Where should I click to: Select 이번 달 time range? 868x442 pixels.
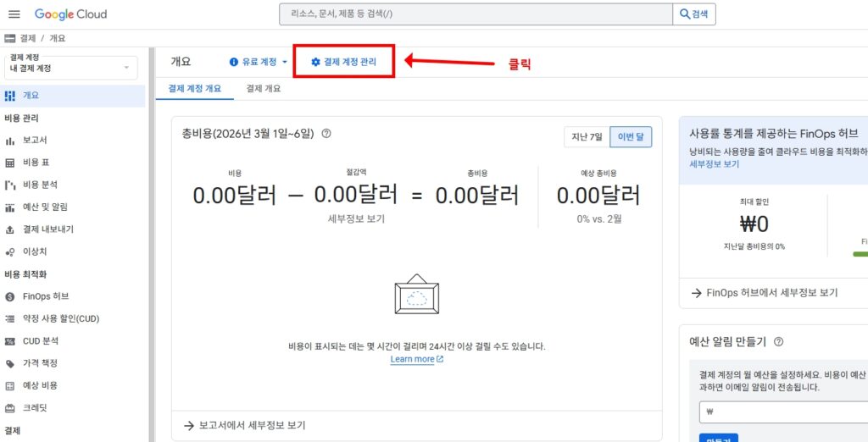pos(631,137)
